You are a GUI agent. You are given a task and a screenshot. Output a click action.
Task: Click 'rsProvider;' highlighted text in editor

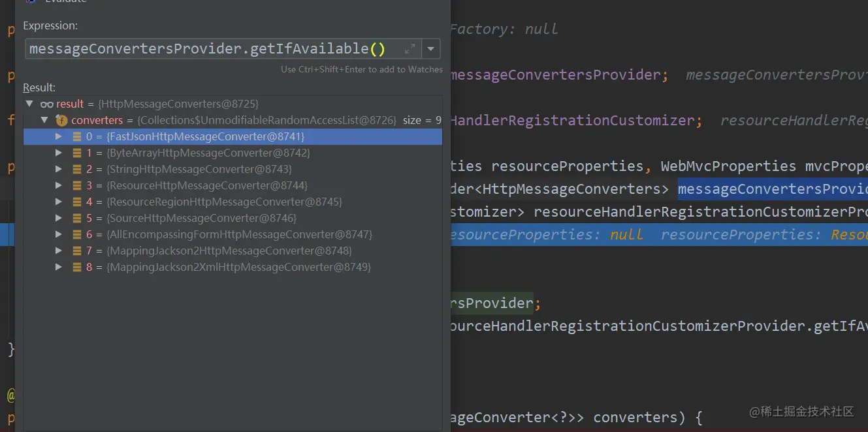(x=496, y=303)
